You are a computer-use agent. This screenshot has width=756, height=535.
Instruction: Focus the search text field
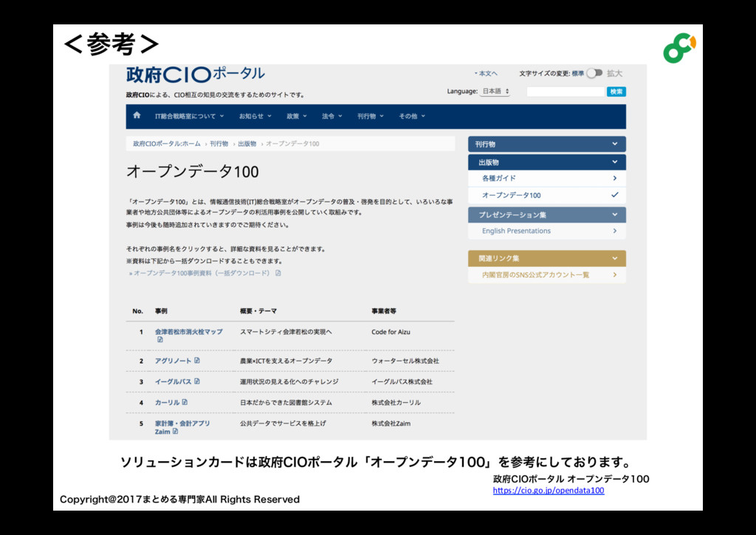point(566,92)
